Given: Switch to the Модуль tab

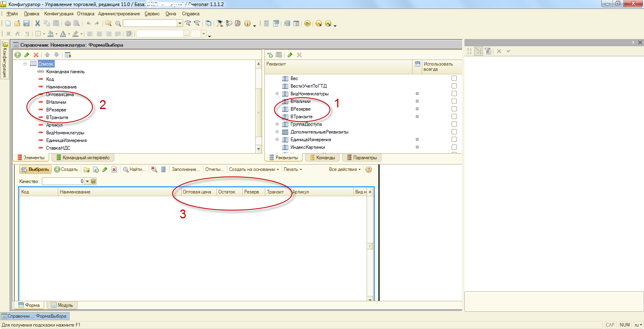Looking at the screenshot, I should pyautogui.click(x=62, y=305).
